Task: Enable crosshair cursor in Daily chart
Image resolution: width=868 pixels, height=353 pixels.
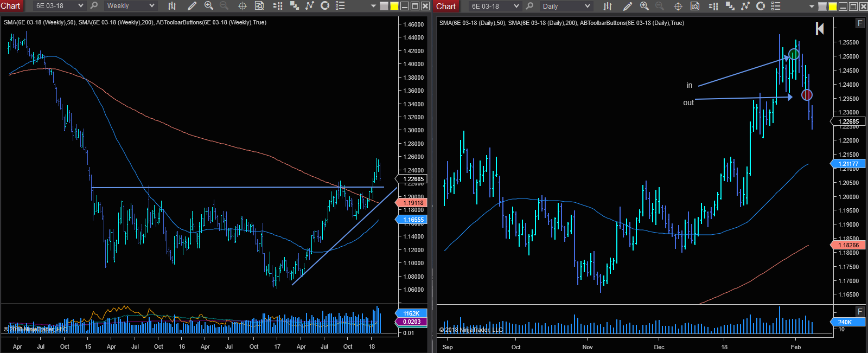Action: coord(678,6)
